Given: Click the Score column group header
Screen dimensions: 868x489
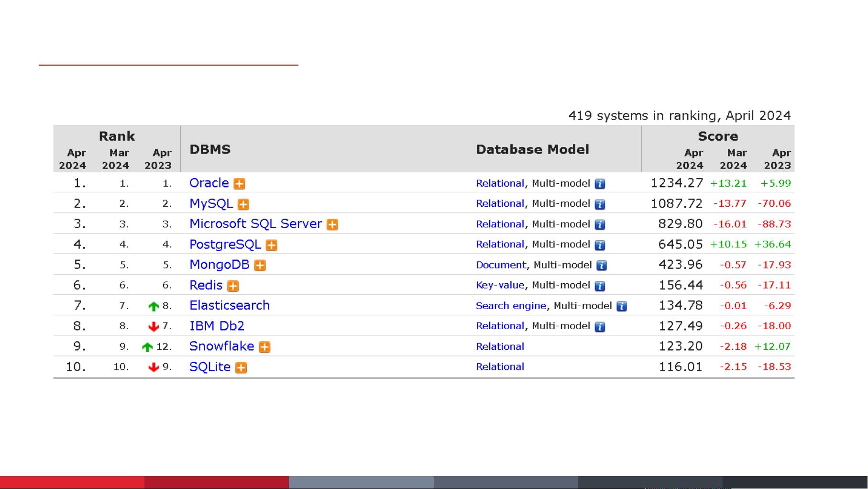Looking at the screenshot, I should point(718,136).
